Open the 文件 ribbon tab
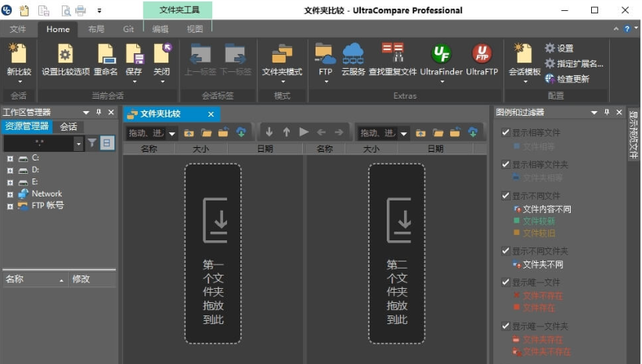 coord(18,29)
